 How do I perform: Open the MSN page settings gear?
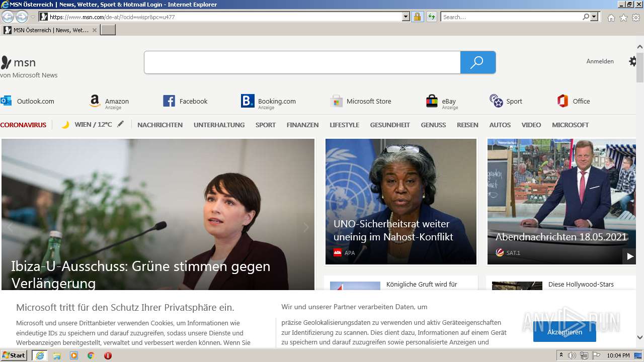[633, 61]
